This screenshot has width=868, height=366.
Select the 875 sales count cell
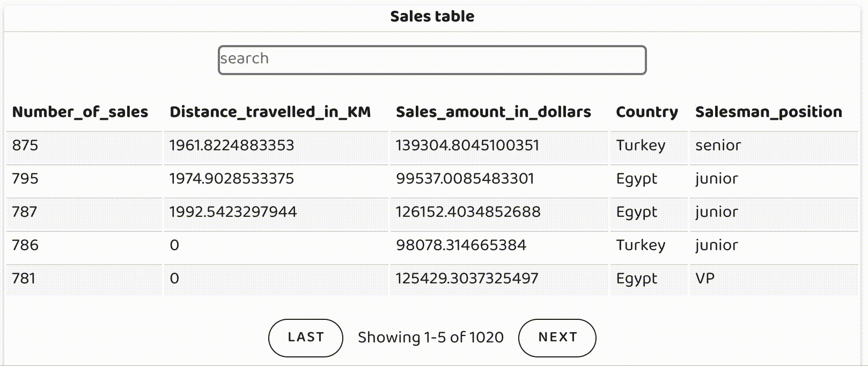(25, 145)
